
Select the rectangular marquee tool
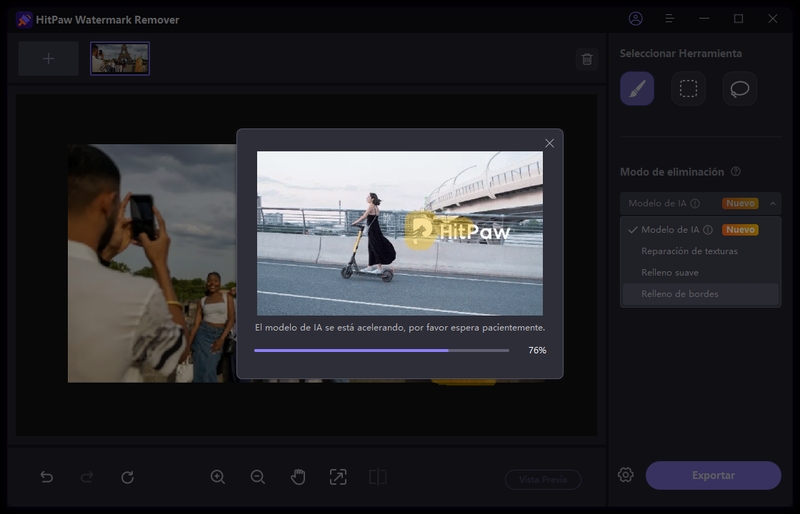tap(688, 89)
